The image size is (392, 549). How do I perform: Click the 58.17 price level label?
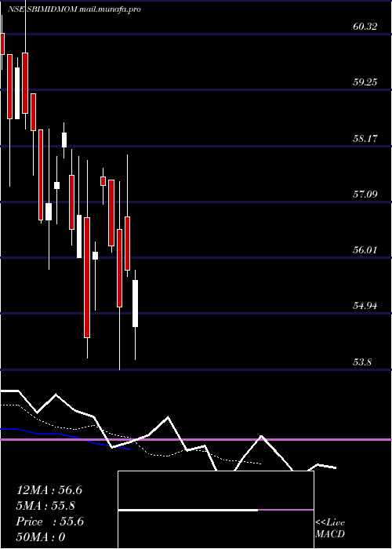pyautogui.click(x=365, y=138)
